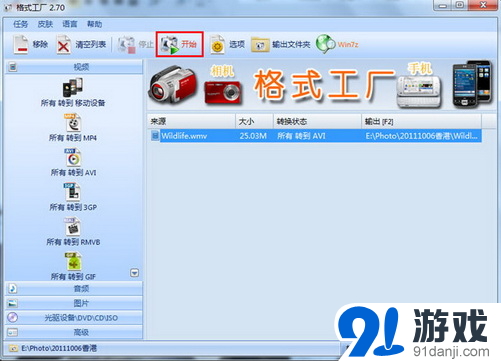The width and height of the screenshot is (501, 361).
Task: Click the 清空列表 (Clear list) red X icon
Action: tap(63, 45)
